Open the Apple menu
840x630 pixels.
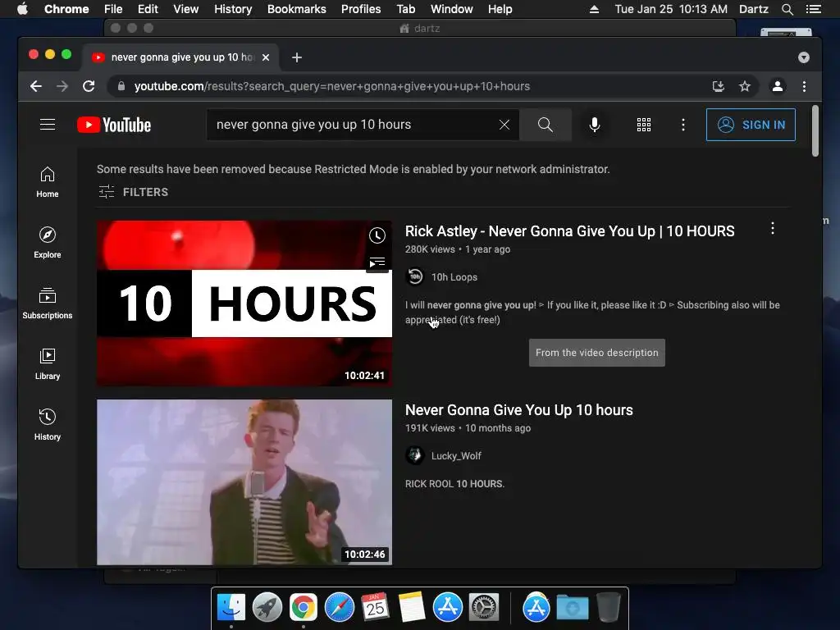(22, 9)
